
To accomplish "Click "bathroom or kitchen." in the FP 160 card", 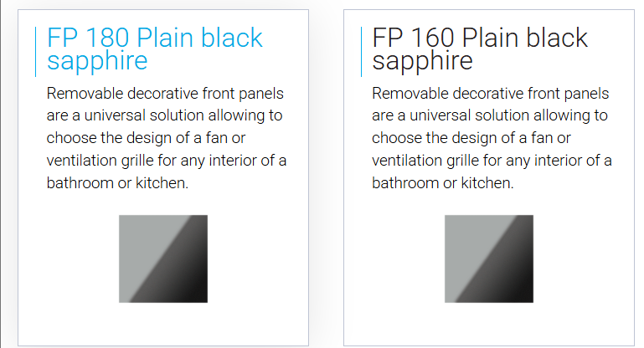I will (x=443, y=183).
